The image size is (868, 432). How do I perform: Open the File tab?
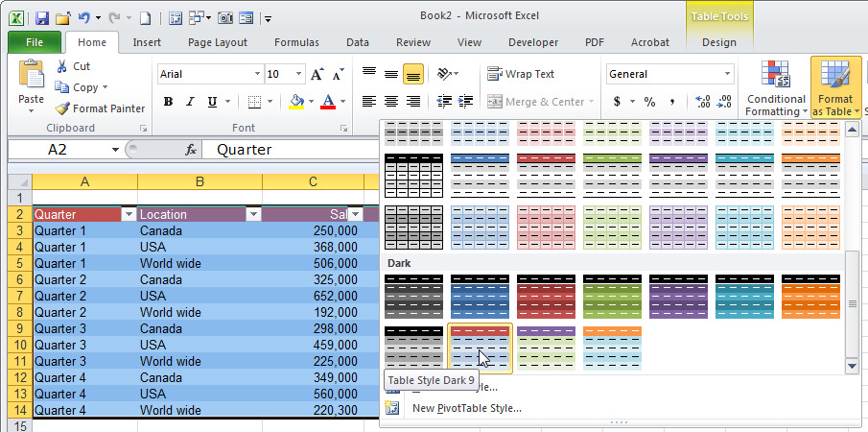(x=35, y=42)
